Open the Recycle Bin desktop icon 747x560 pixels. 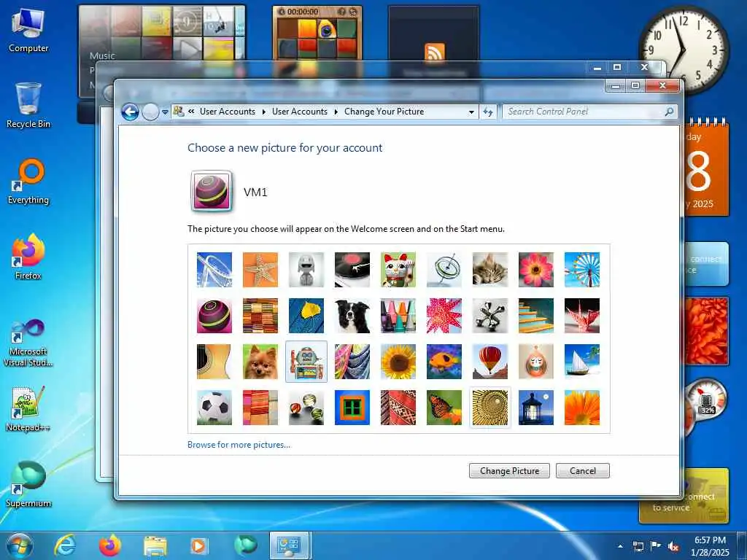pyautogui.click(x=28, y=106)
